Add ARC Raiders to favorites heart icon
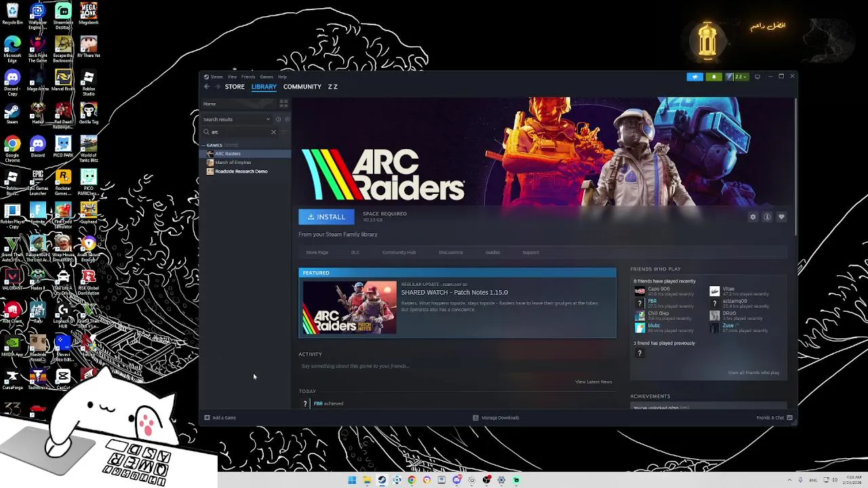Viewport: 868px width, 488px height. 781,217
